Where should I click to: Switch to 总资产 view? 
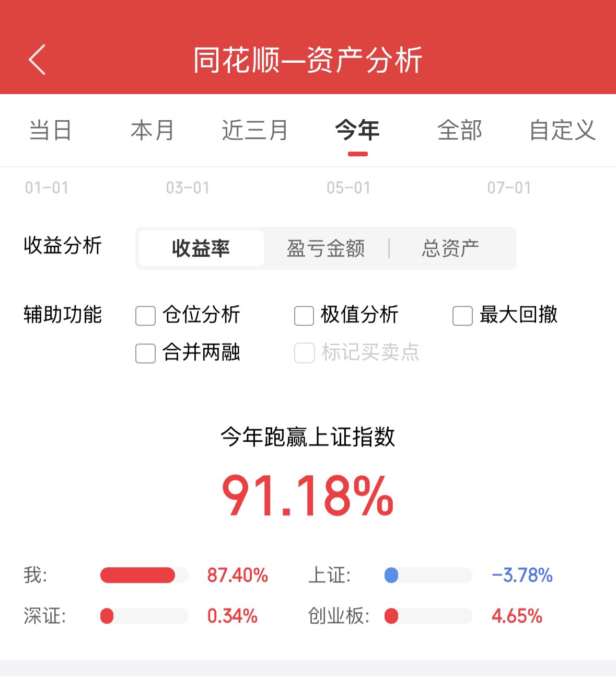pos(450,248)
